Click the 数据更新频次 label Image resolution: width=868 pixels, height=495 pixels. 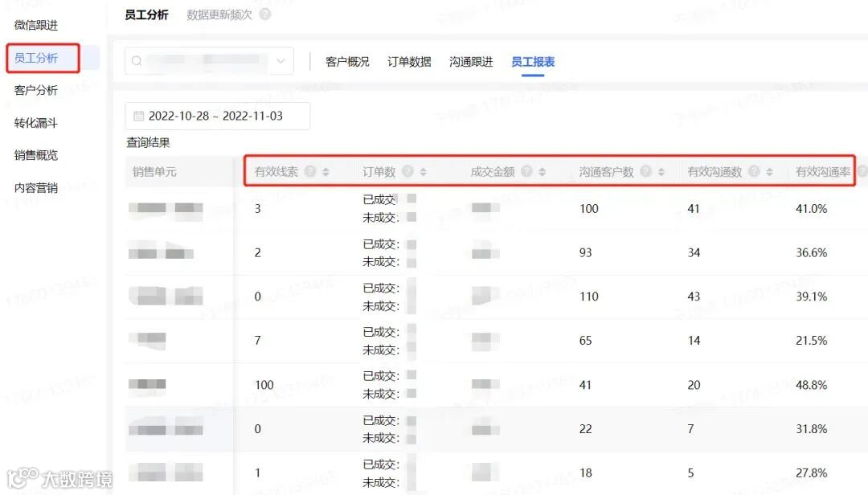pos(219,15)
